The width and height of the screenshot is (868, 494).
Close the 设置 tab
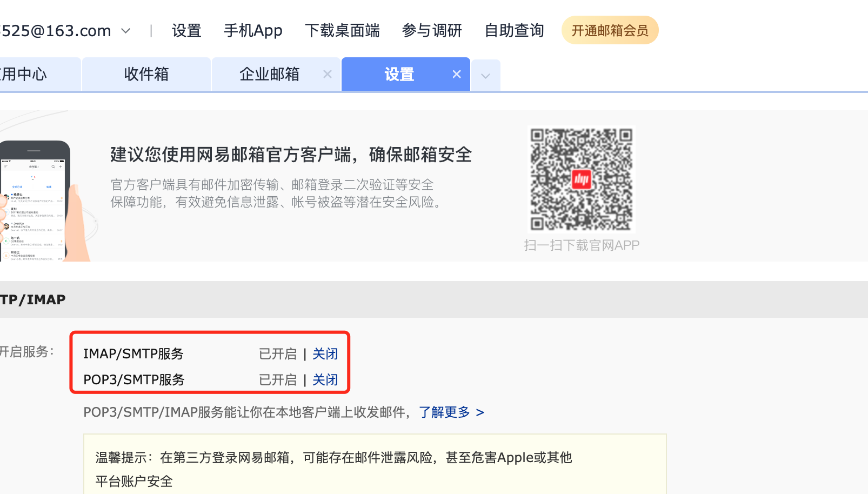(x=457, y=74)
